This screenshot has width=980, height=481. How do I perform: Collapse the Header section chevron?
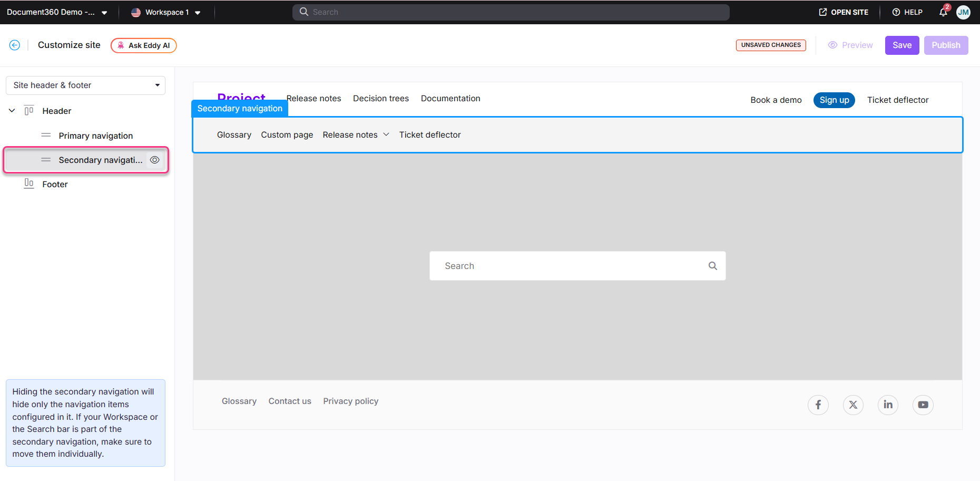click(12, 110)
